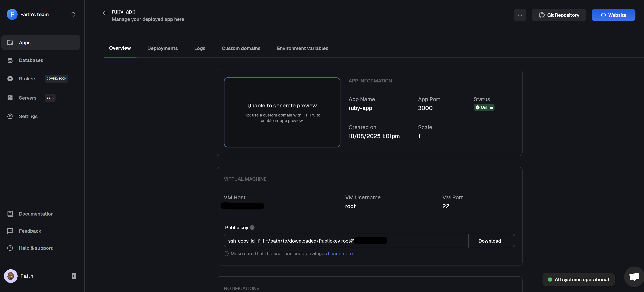Open the Environment variables tab
This screenshot has width=644, height=292.
coord(303,48)
